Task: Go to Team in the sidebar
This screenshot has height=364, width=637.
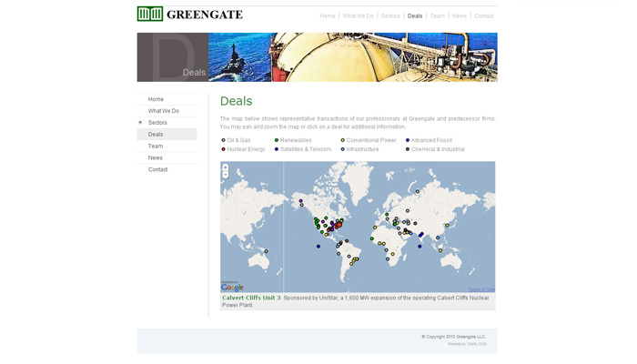Action: tap(167, 146)
